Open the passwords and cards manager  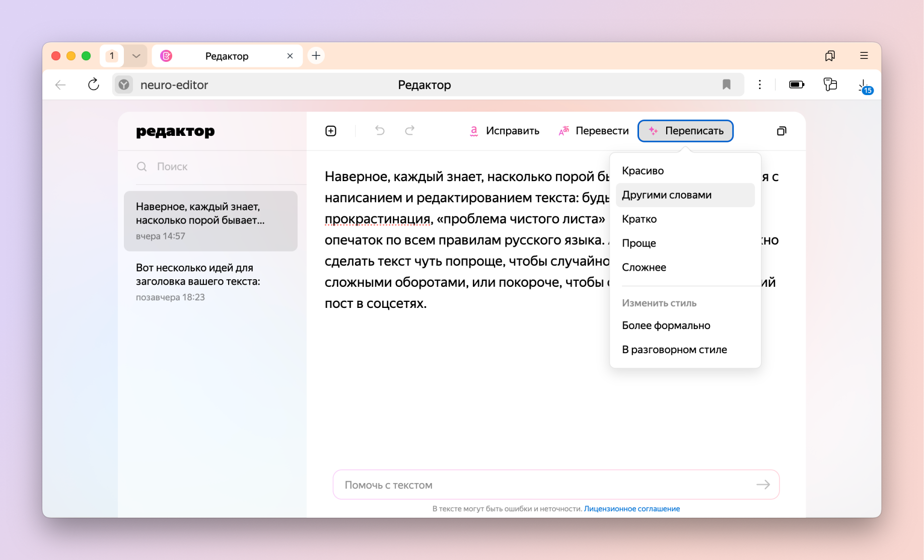point(830,85)
